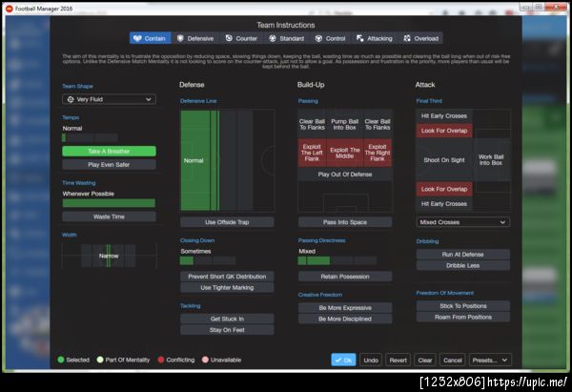The image size is (572, 392).
Task: Toggle Waste Time instruction
Action: tap(109, 217)
